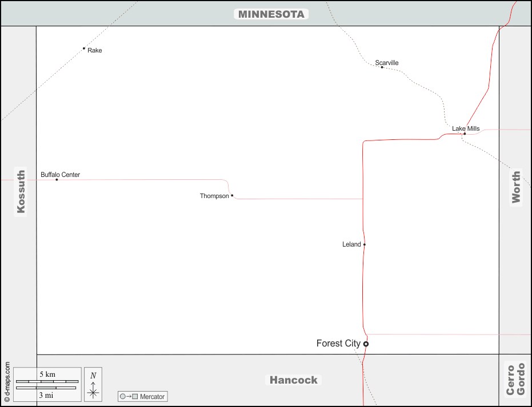
Task: Click the Lake Mills text label
Action: point(466,128)
